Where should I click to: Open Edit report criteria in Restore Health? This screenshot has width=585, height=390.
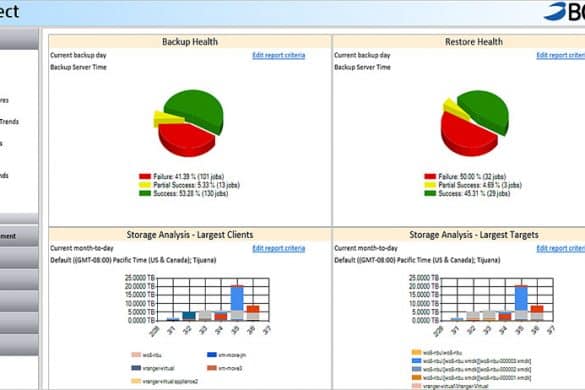click(561, 55)
